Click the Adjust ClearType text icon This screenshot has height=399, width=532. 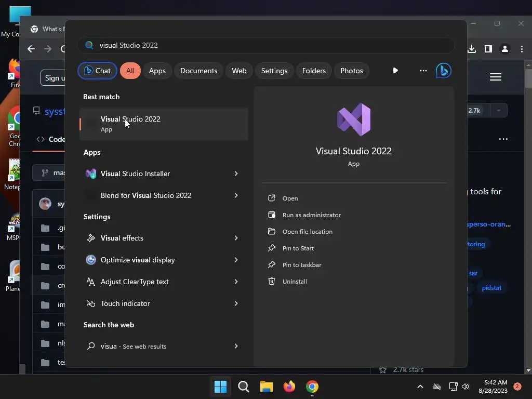pos(90,282)
